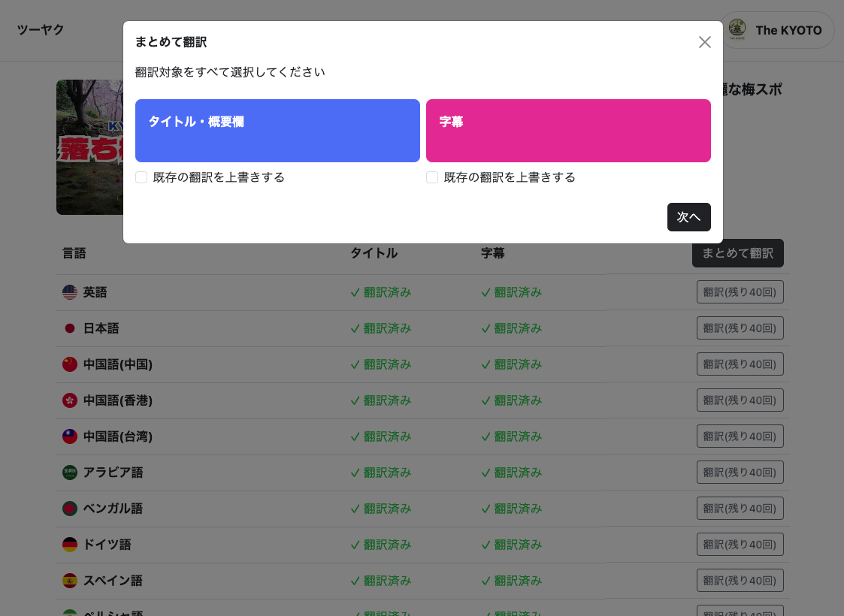Select the 字幕 pink card
Screen dimensions: 844x616
click(568, 130)
